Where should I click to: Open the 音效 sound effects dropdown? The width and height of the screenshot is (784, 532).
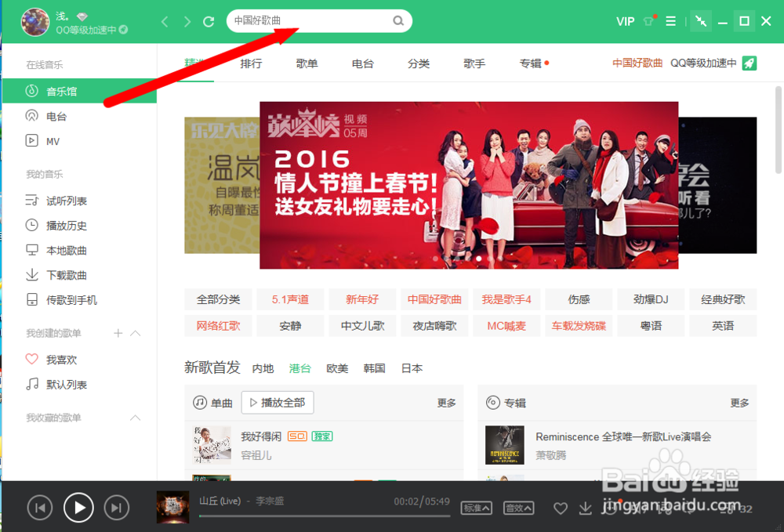[518, 508]
